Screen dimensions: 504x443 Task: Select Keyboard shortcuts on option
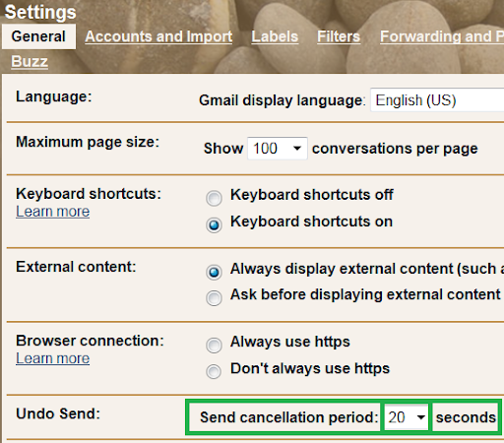[x=214, y=225]
